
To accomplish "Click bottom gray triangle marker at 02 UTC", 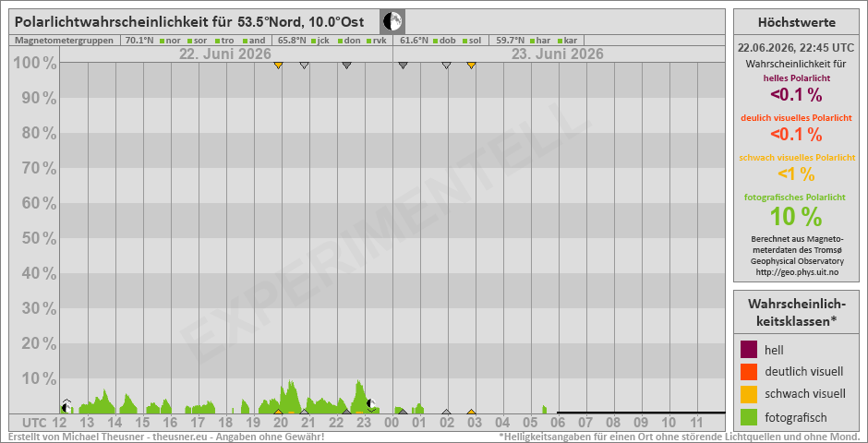I will [446, 412].
